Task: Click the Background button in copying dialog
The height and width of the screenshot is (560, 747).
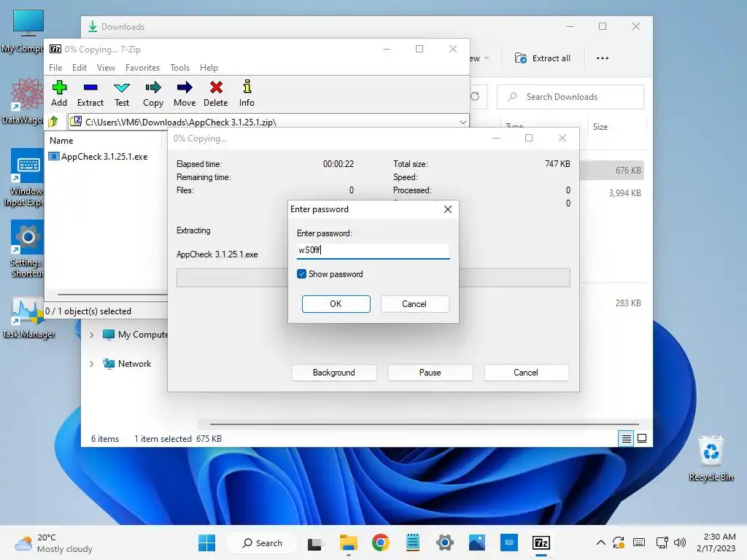Action: click(333, 373)
